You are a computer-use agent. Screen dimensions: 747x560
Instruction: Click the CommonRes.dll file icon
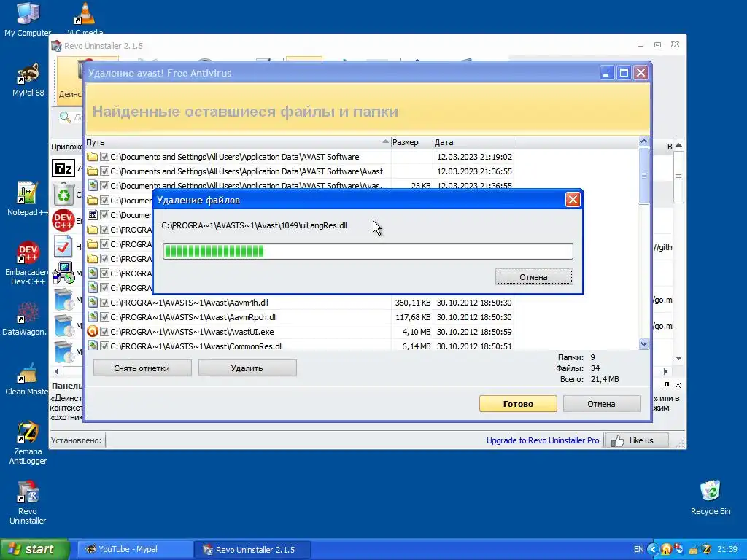[x=93, y=346]
